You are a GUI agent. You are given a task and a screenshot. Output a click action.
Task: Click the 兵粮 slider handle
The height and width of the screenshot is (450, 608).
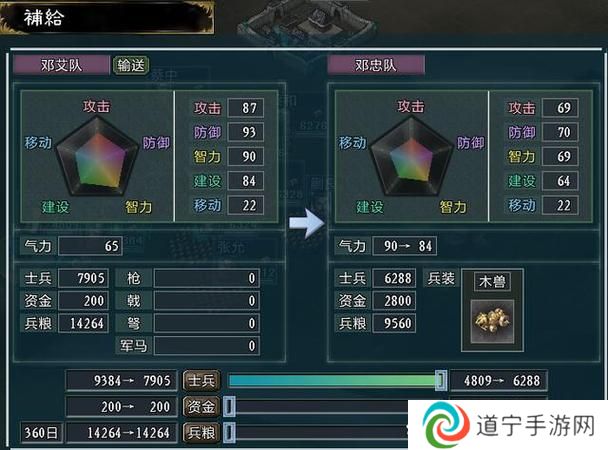pos(230,432)
